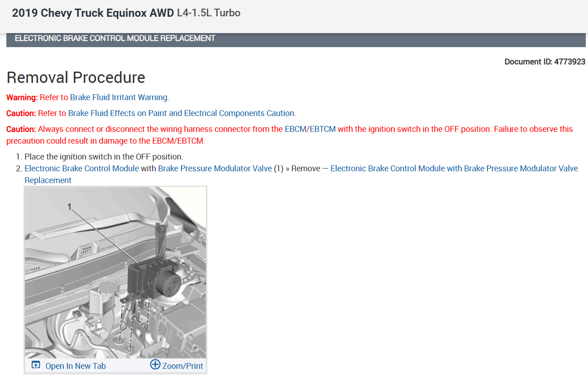
Task: Click the Electronic Brake Control Module Replacement header
Action: click(115, 39)
